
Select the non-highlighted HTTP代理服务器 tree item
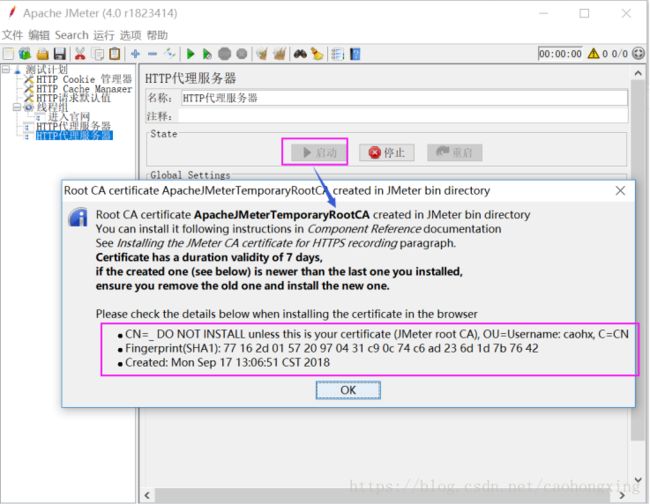coord(73,126)
